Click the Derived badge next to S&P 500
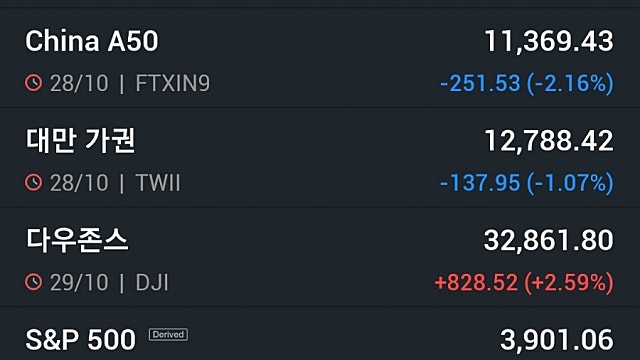 tap(168, 335)
